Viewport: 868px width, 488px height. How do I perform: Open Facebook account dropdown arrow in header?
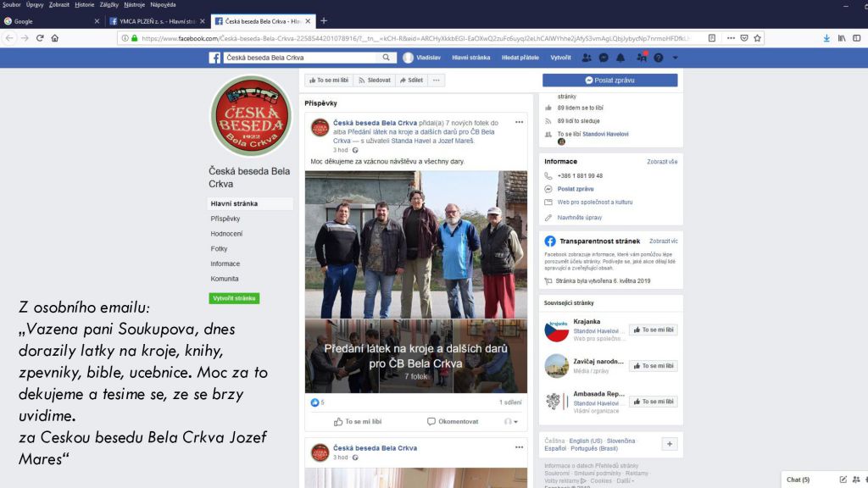674,58
